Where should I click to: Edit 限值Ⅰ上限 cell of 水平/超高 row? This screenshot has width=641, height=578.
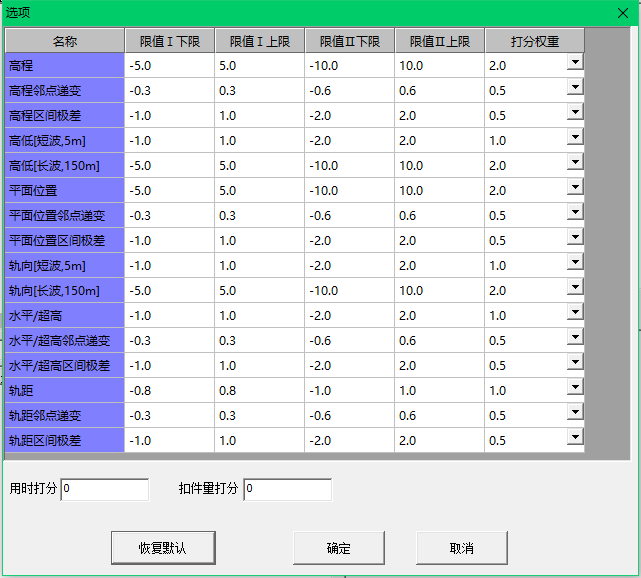pyautogui.click(x=260, y=315)
